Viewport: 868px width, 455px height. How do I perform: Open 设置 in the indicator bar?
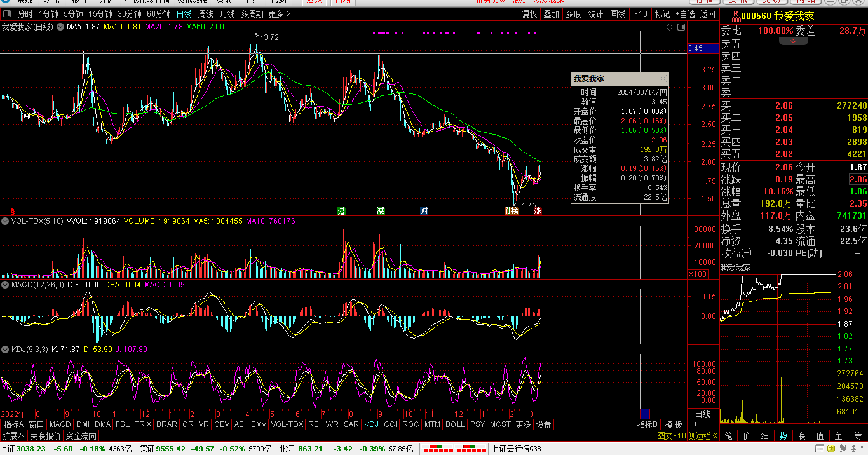click(543, 424)
